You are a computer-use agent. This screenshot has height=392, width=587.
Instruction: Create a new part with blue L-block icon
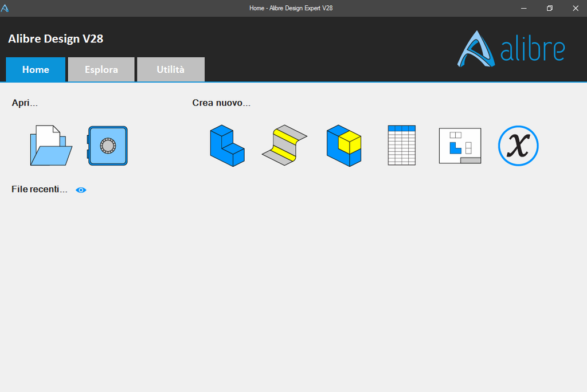pyautogui.click(x=227, y=146)
